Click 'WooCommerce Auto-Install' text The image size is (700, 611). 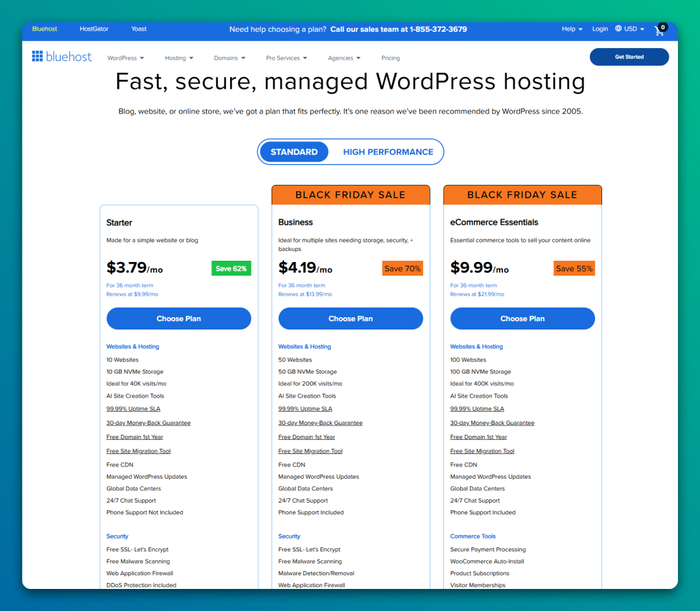(487, 562)
